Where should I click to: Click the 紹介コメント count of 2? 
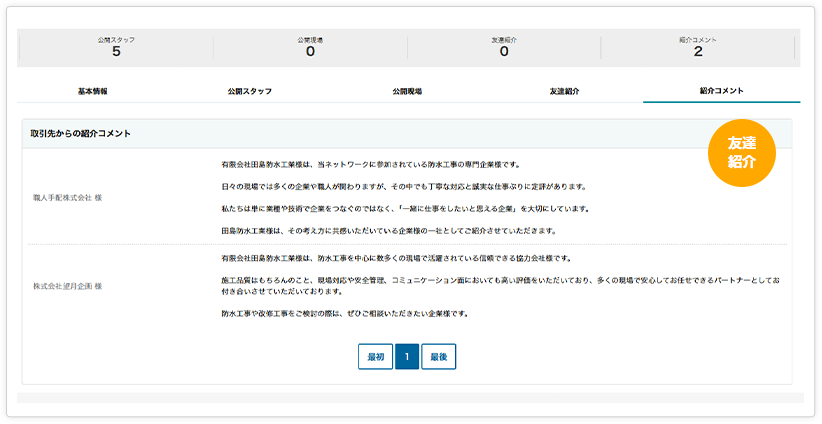click(x=698, y=51)
